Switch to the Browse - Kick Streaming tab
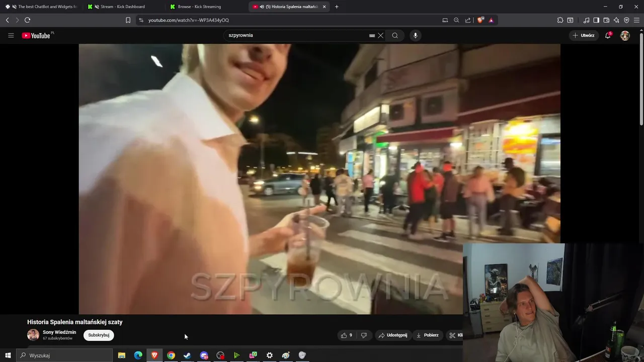The height and width of the screenshot is (362, 644). click(x=206, y=7)
